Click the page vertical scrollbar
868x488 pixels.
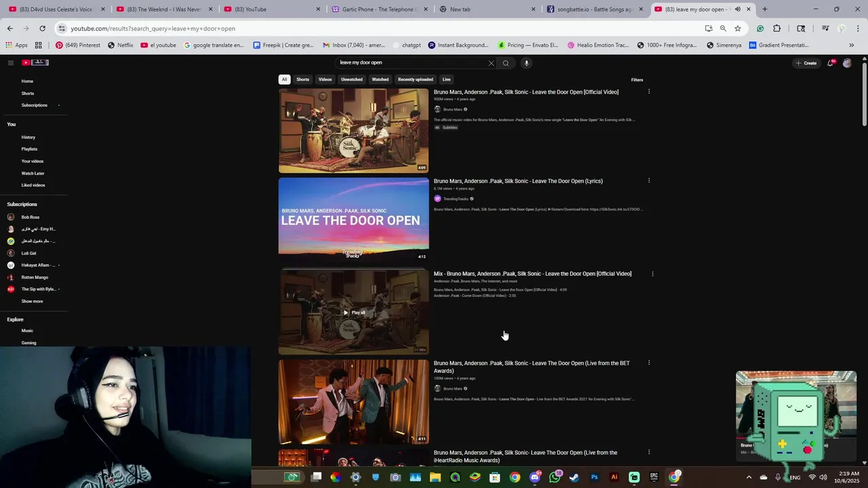(x=864, y=95)
